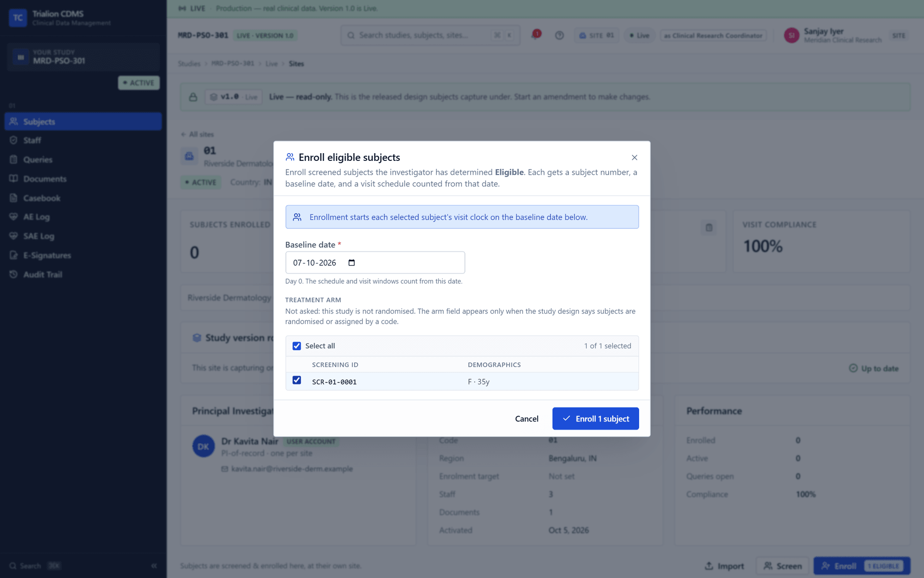Go to Studies breadcrumb
Image resolution: width=924 pixels, height=578 pixels.
pyautogui.click(x=189, y=64)
